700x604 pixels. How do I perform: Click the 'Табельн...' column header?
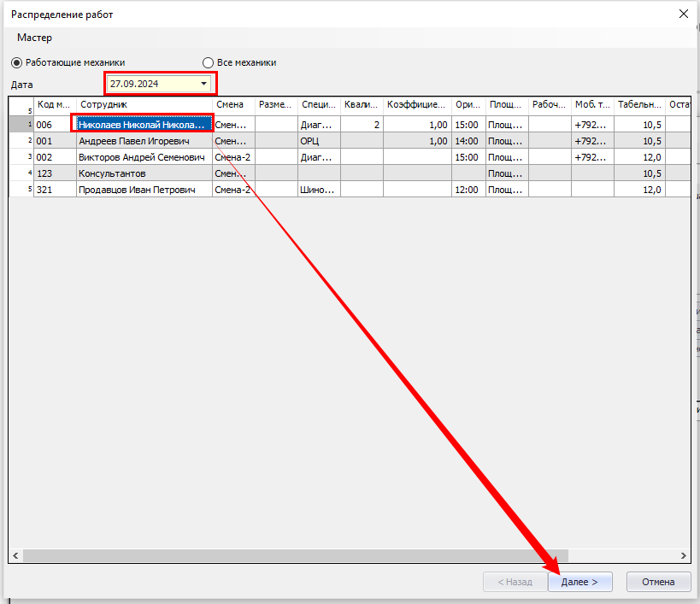coord(639,104)
